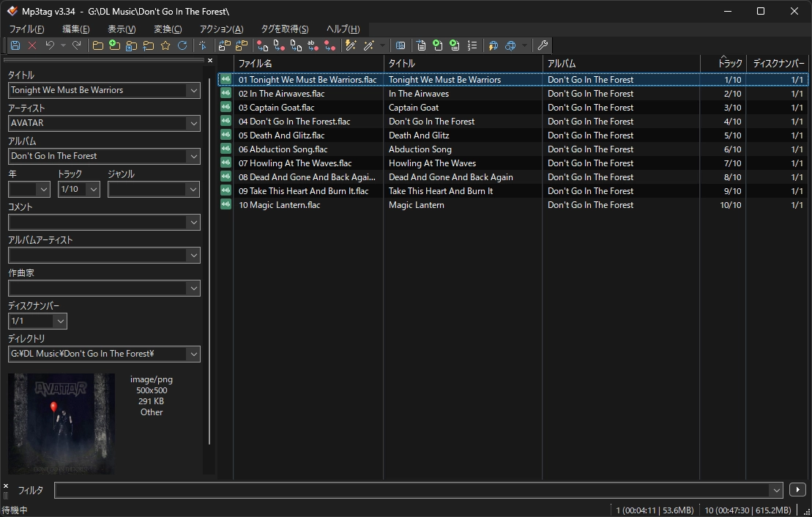The height and width of the screenshot is (517, 812).
Task: Click the favorite directory star icon
Action: click(x=166, y=45)
